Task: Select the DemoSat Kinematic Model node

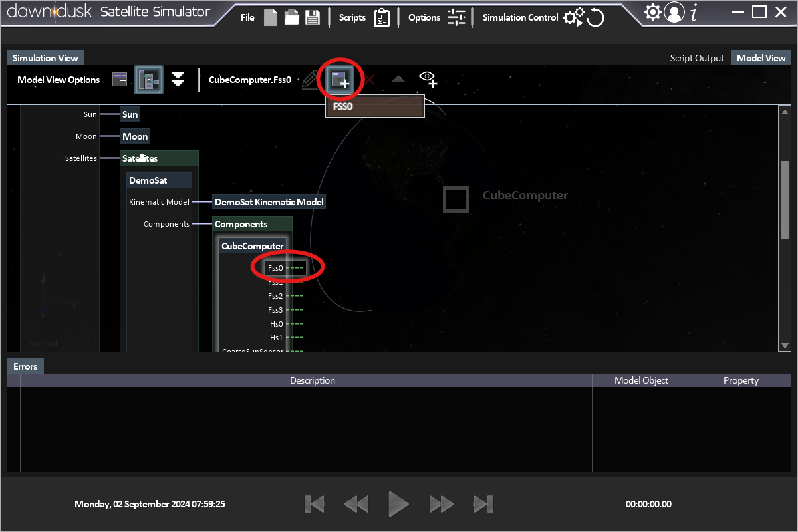Action: click(x=269, y=202)
